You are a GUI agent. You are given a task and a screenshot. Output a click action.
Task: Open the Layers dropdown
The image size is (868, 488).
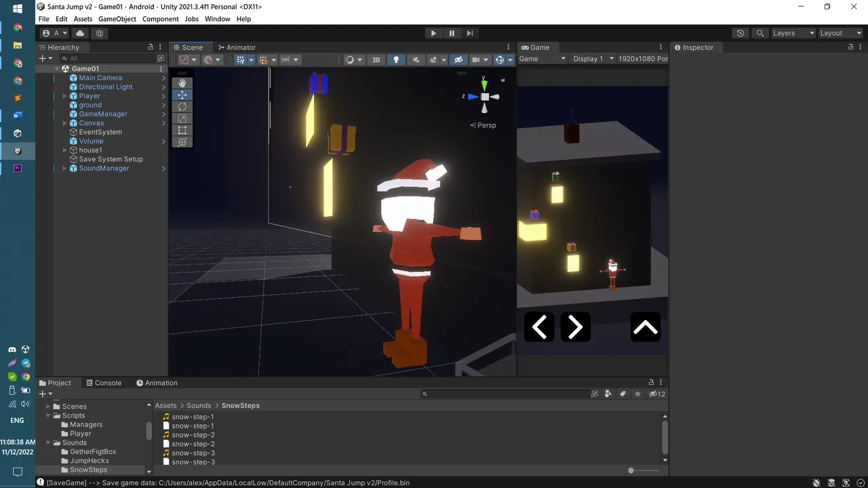coord(793,33)
